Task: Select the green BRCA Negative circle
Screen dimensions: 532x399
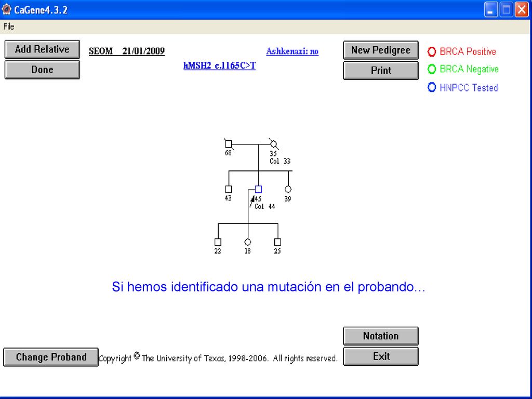Action: tap(432, 69)
